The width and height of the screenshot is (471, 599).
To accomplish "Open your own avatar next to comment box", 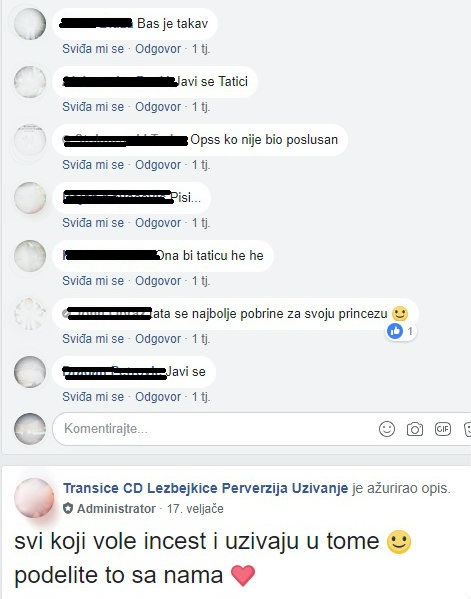I will tap(30, 429).
